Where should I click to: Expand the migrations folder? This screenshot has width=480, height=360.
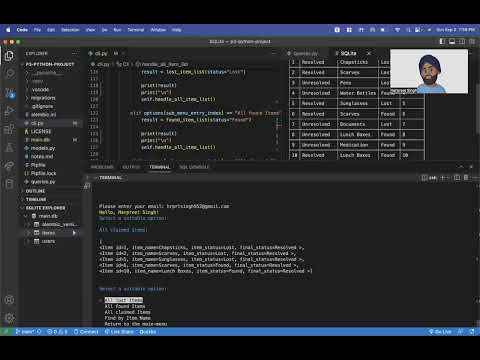coord(43,98)
